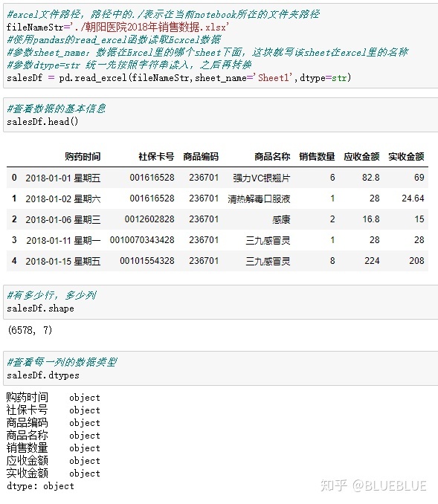This screenshot has width=438, height=504.
Task: Click the #查看每一列的数据类型 comment
Action: tap(62, 362)
